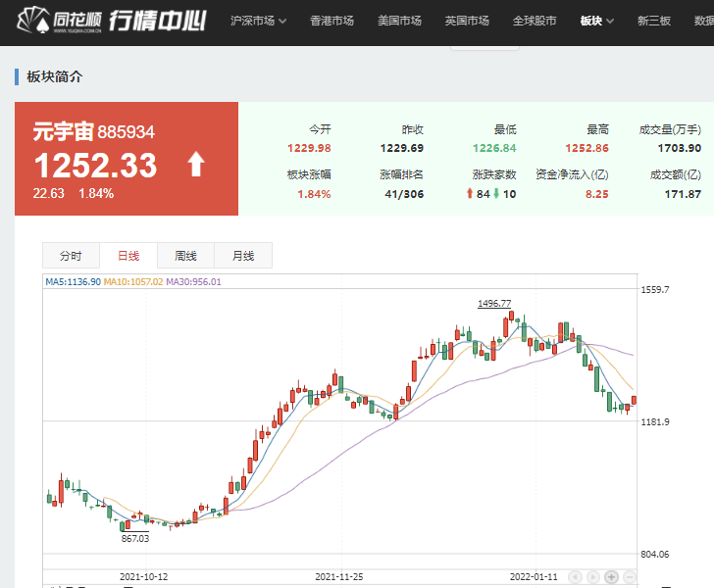Image resolution: width=714 pixels, height=588 pixels.
Task: Go to the 英国市场 page
Action: click(467, 21)
